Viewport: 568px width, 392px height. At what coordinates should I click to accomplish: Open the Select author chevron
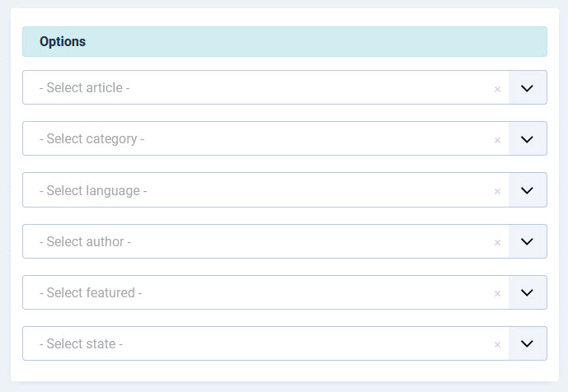tap(528, 242)
